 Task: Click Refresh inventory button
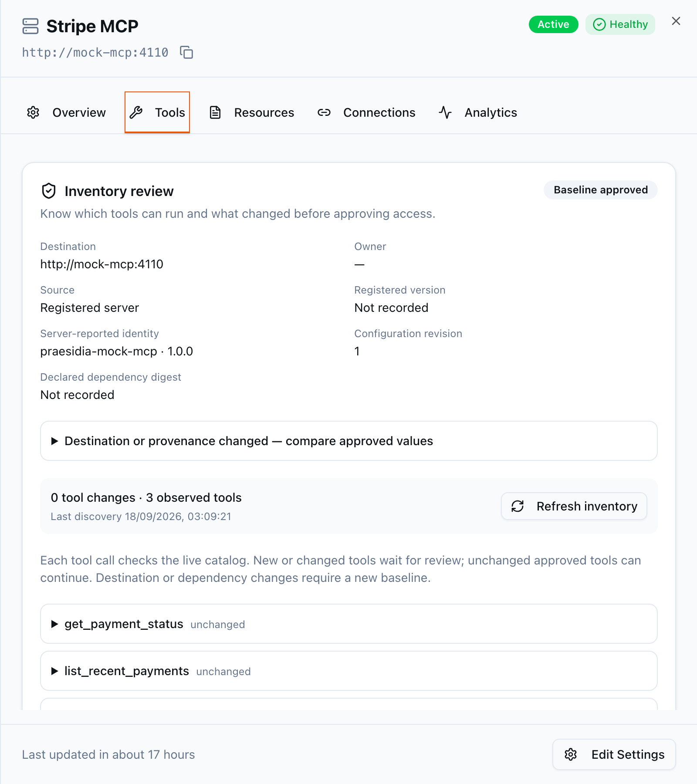click(x=574, y=506)
